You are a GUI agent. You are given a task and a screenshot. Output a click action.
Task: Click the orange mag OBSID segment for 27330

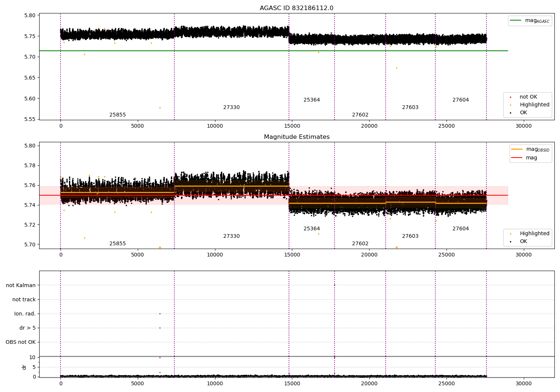pyautogui.click(x=231, y=186)
